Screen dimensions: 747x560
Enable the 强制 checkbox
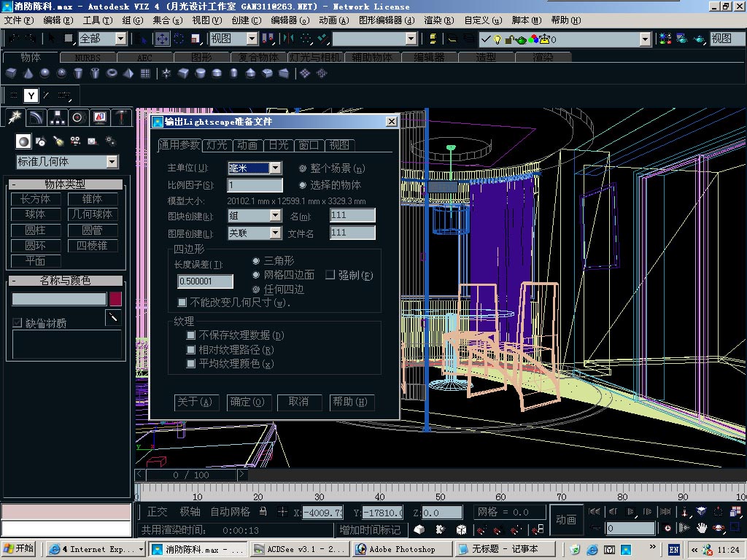(x=330, y=275)
